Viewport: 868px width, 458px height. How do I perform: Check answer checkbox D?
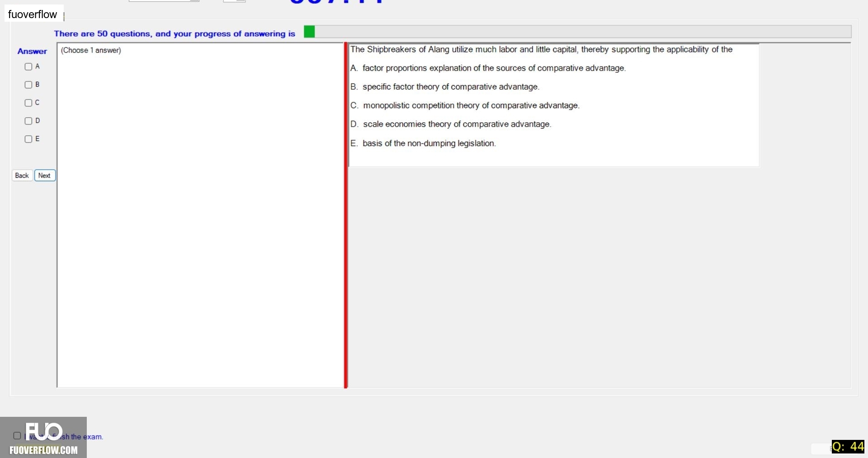click(28, 121)
